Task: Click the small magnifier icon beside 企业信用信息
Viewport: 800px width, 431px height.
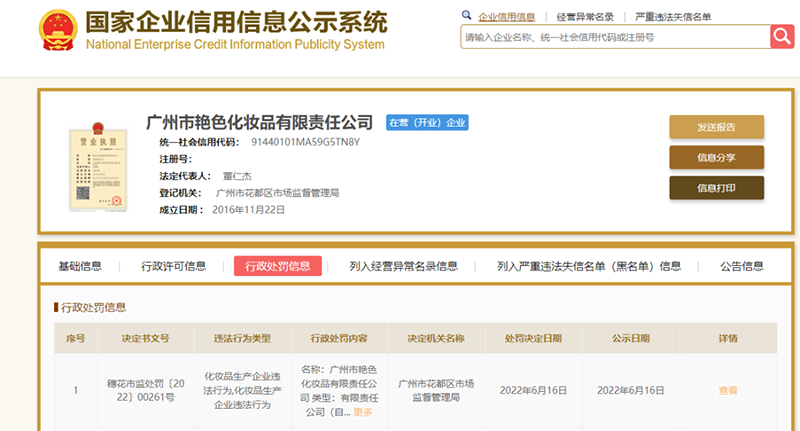Action: click(466, 15)
